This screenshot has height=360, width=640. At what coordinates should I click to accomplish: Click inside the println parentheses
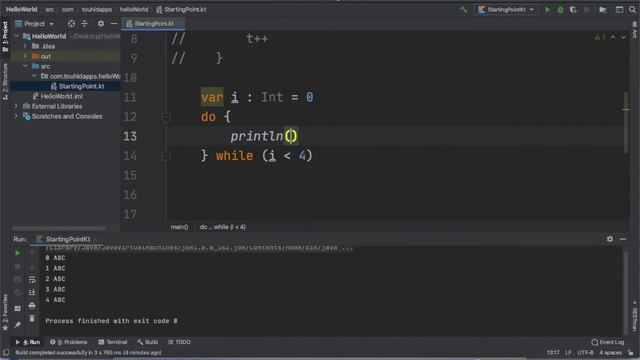(291, 136)
